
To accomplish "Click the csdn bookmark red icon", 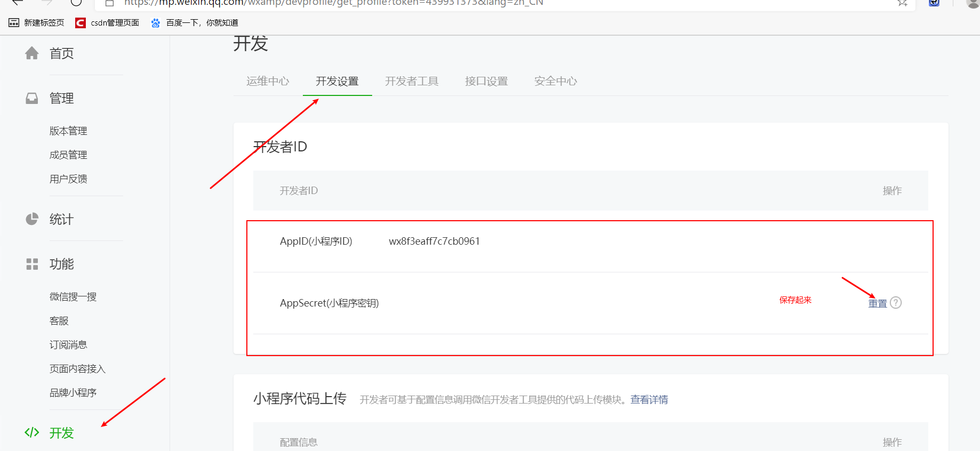I will (x=81, y=23).
